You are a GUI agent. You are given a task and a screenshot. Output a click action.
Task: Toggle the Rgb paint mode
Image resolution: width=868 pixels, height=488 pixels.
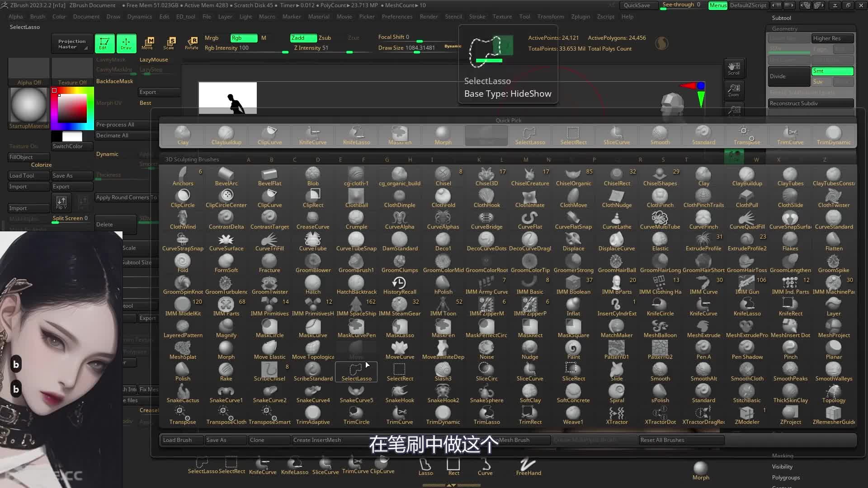tap(243, 38)
